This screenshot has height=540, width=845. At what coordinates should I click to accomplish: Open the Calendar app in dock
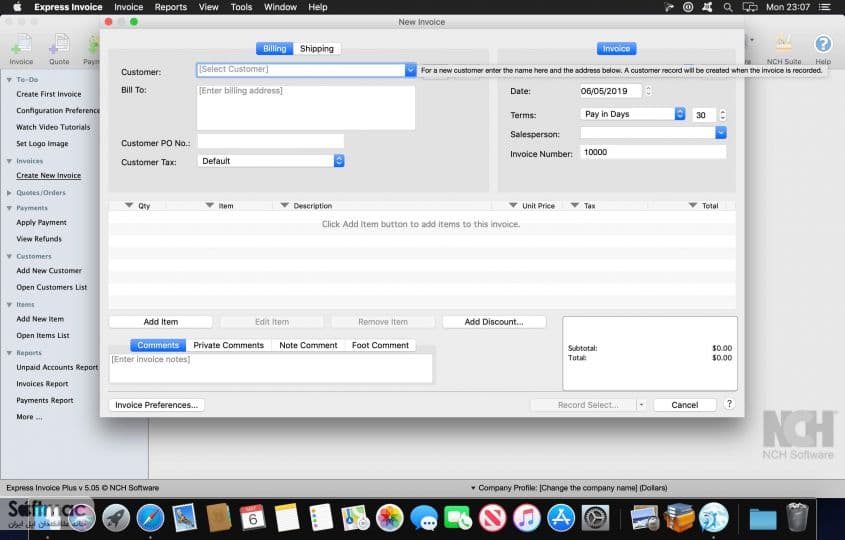(x=253, y=517)
